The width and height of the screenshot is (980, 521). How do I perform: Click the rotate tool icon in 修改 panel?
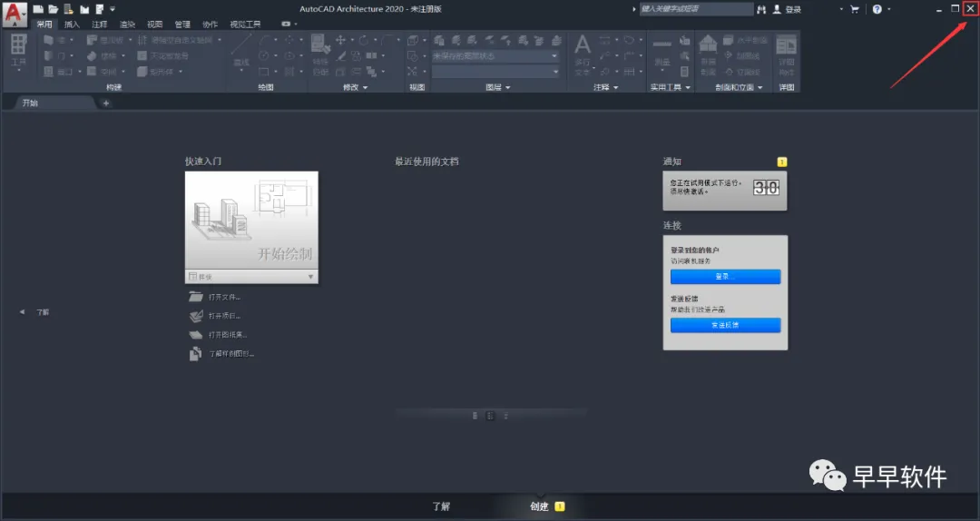pyautogui.click(x=364, y=39)
